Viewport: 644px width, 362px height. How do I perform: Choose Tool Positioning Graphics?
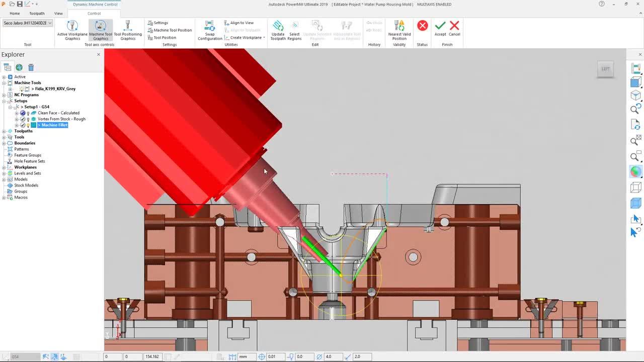pyautogui.click(x=128, y=30)
